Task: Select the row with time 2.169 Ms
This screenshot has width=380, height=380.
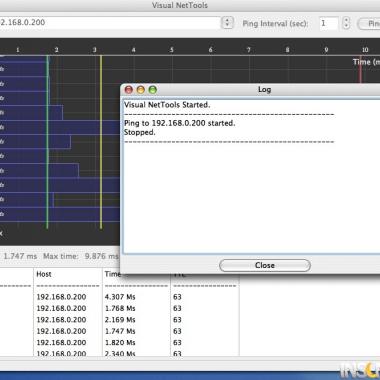Action: pyautogui.click(x=120, y=320)
